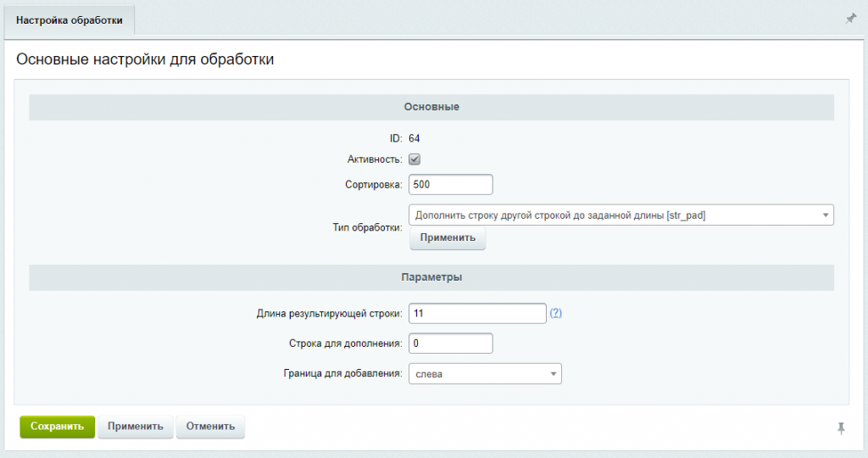Screen dimensions: 868x458
Task: Click the Параметры section header
Action: (431, 276)
